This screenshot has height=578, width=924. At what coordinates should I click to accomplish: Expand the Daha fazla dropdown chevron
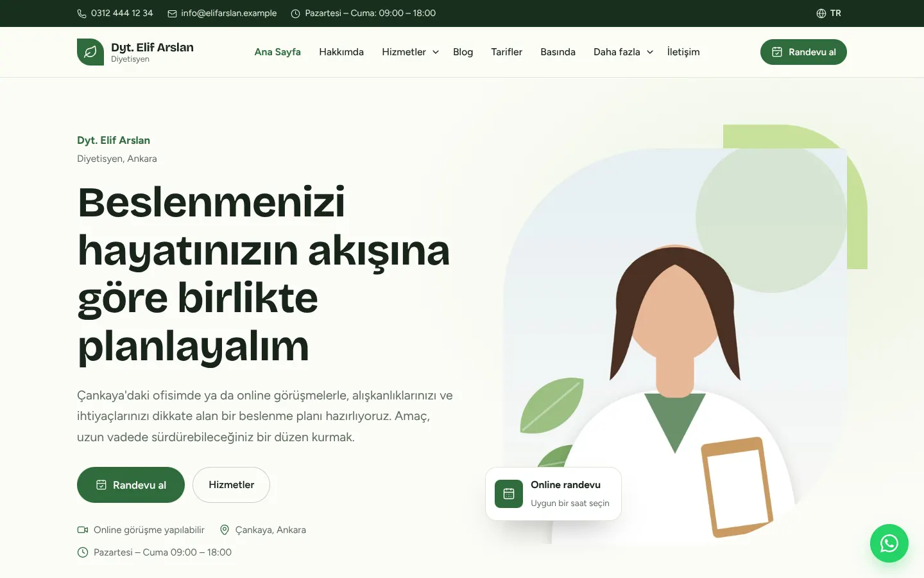[650, 52]
